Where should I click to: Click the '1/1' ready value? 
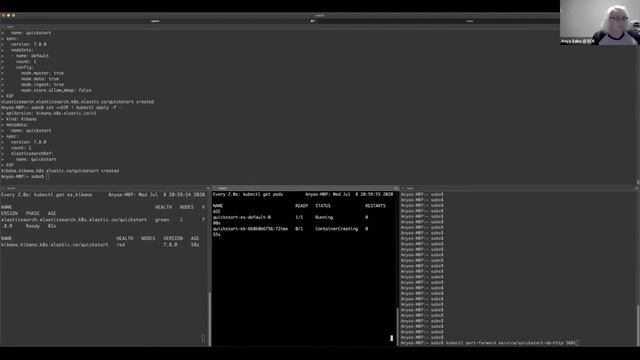point(299,217)
